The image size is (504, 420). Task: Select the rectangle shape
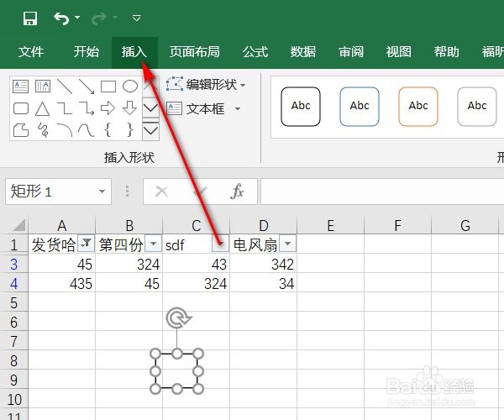coord(108,87)
